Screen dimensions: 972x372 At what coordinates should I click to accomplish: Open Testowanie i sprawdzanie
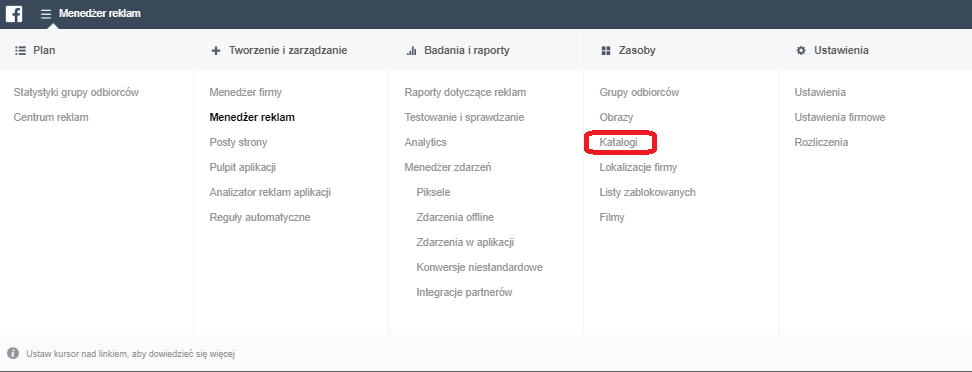[x=464, y=117]
